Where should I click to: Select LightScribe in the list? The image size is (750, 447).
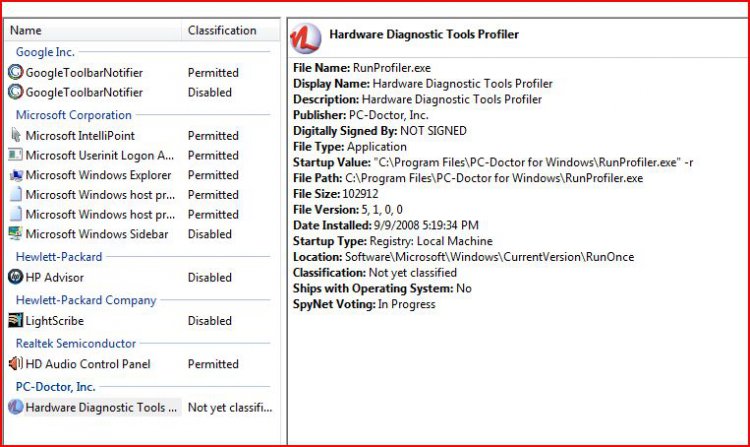tap(55, 321)
